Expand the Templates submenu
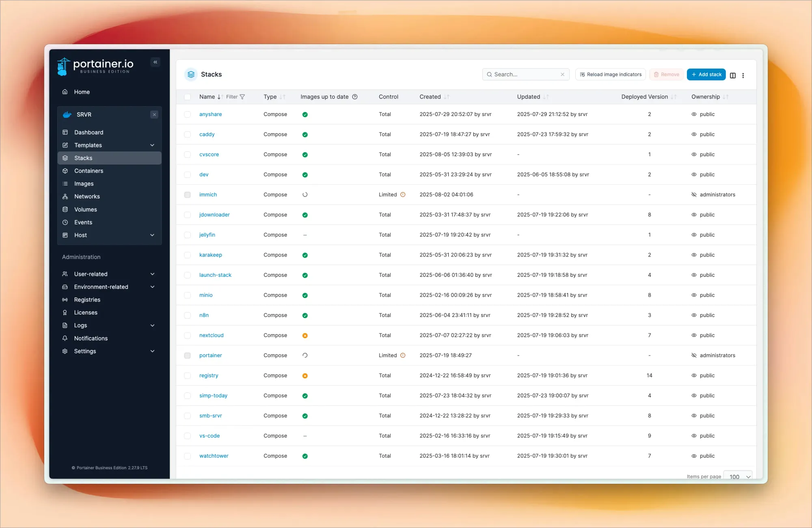This screenshot has height=528, width=812. [x=152, y=145]
